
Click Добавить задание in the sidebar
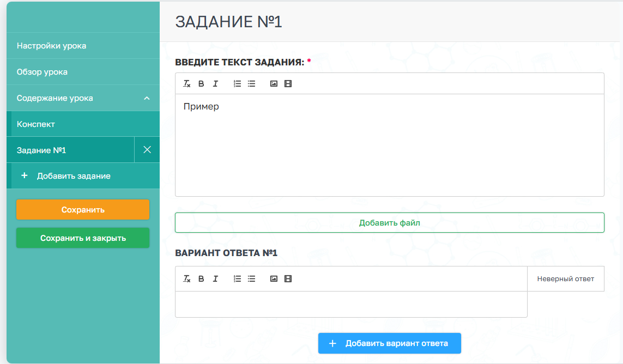pyautogui.click(x=73, y=176)
